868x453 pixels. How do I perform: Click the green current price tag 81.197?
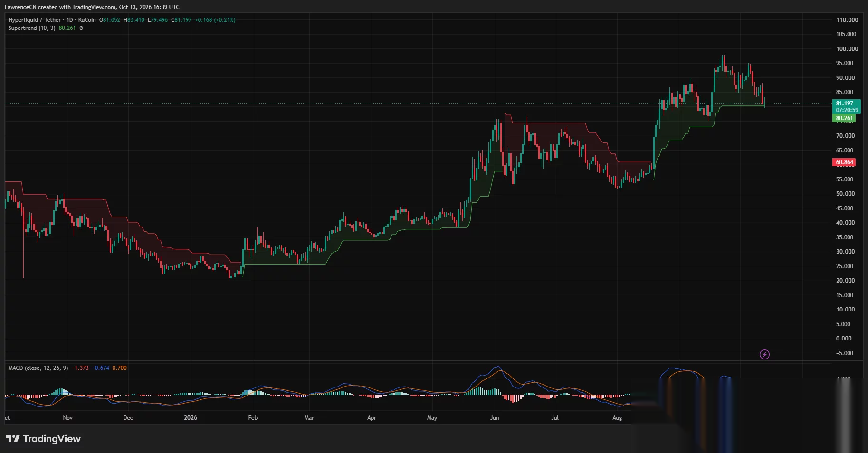(x=845, y=104)
